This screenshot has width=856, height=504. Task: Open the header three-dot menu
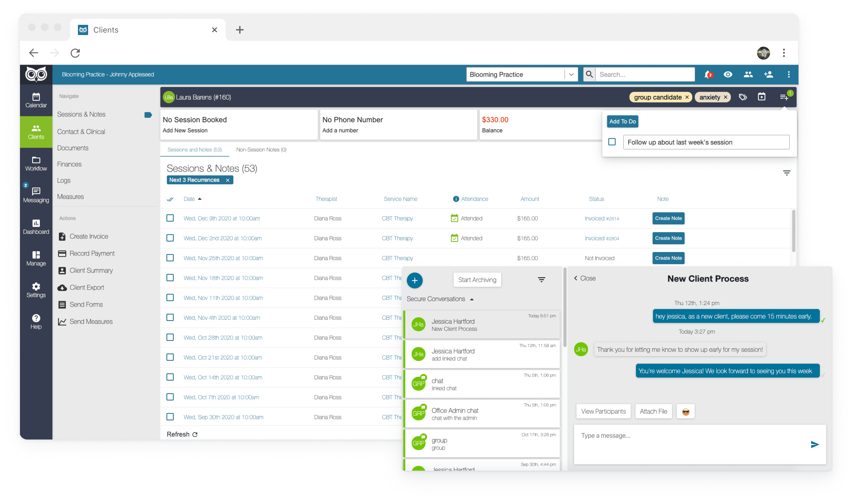(789, 74)
